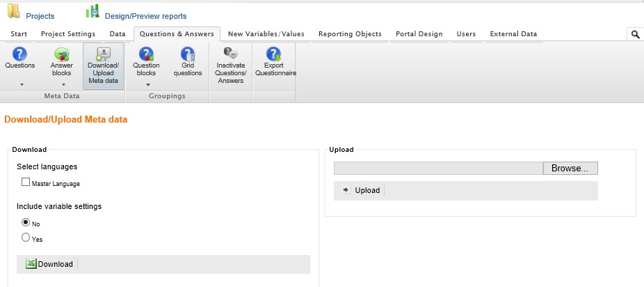Click the Grid questions icon

(x=188, y=55)
